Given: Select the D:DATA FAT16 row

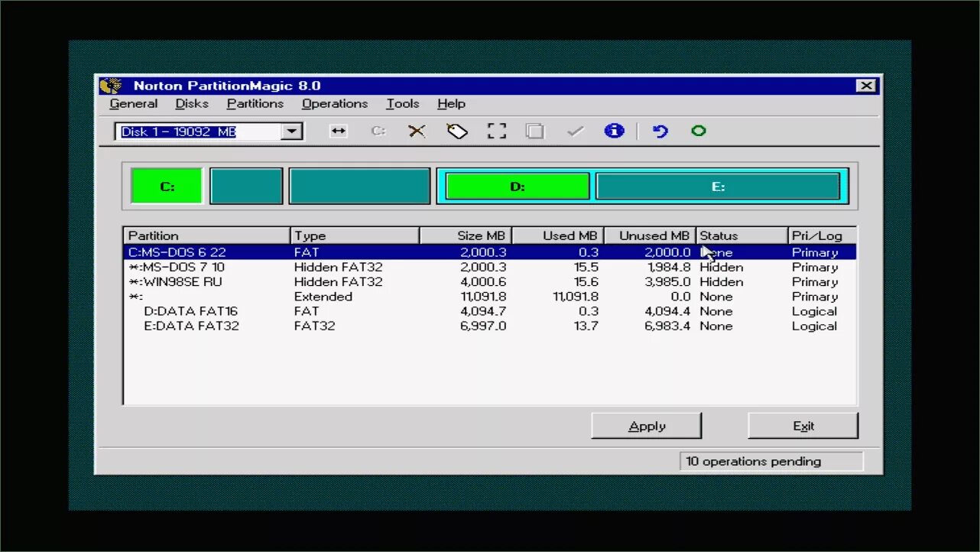Looking at the screenshot, I should pyautogui.click(x=489, y=311).
